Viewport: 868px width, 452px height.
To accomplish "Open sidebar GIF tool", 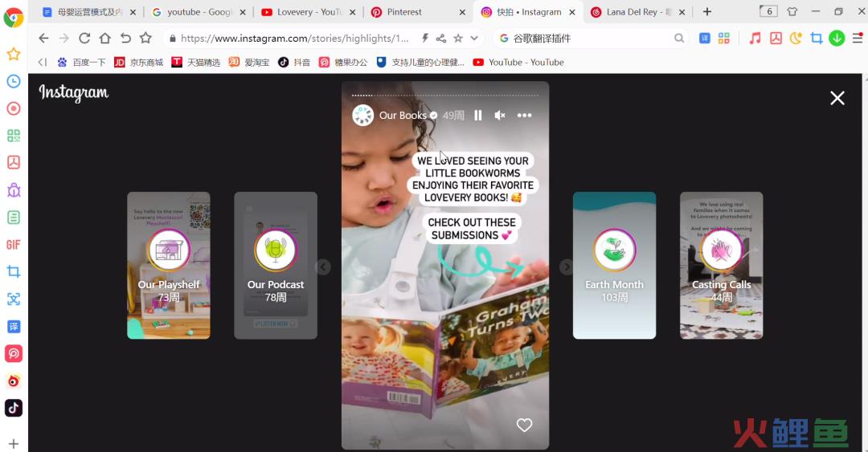I will [14, 245].
